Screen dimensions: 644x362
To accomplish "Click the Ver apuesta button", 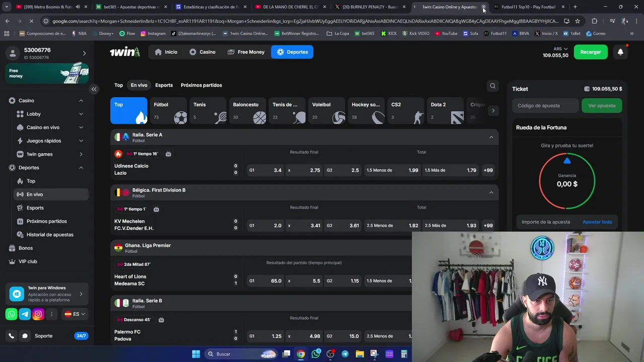I will click(x=602, y=106).
